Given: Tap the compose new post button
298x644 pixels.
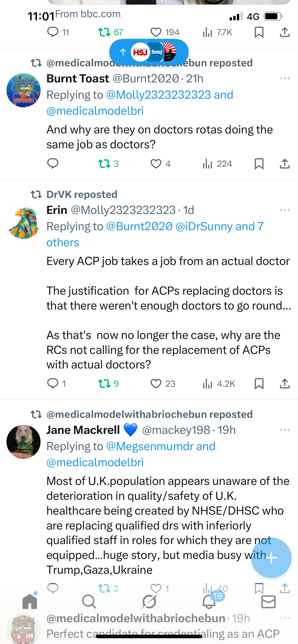Looking at the screenshot, I should (271, 558).
